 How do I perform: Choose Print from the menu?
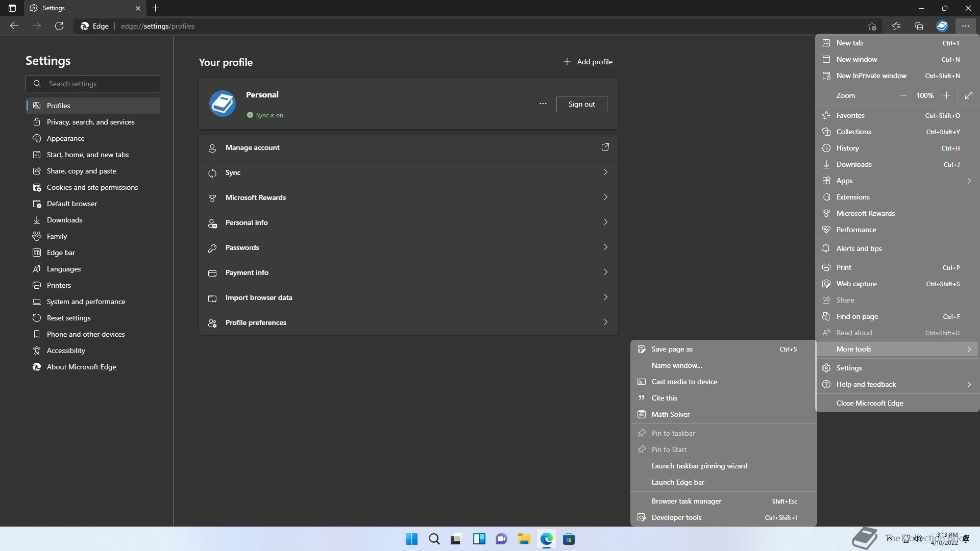[x=897, y=267]
